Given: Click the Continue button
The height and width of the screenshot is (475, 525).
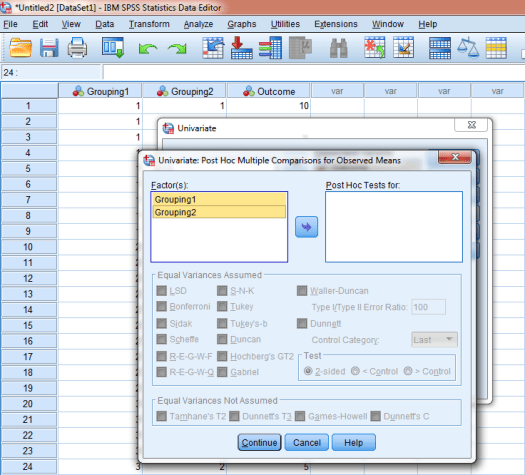Looking at the screenshot, I should point(259,443).
